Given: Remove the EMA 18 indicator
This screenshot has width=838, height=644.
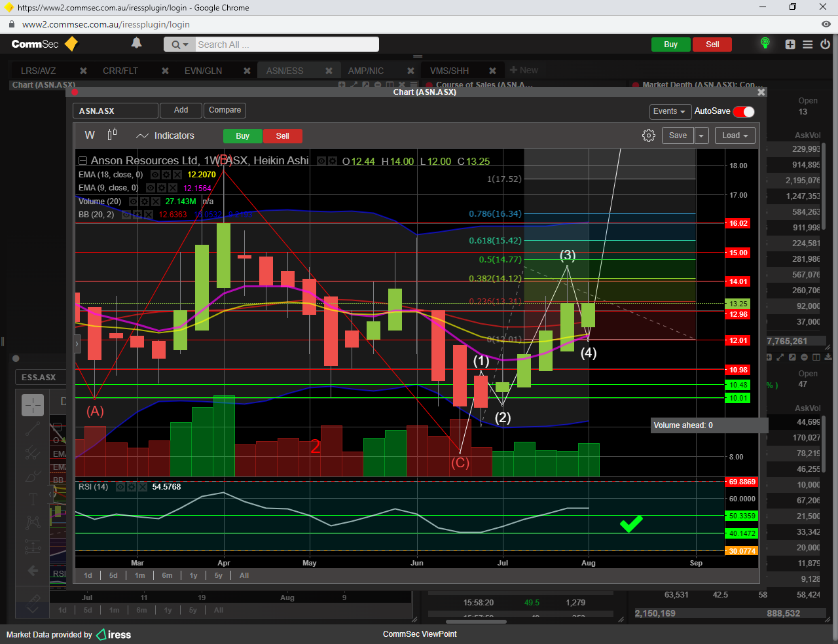Looking at the screenshot, I should pyautogui.click(x=177, y=175).
